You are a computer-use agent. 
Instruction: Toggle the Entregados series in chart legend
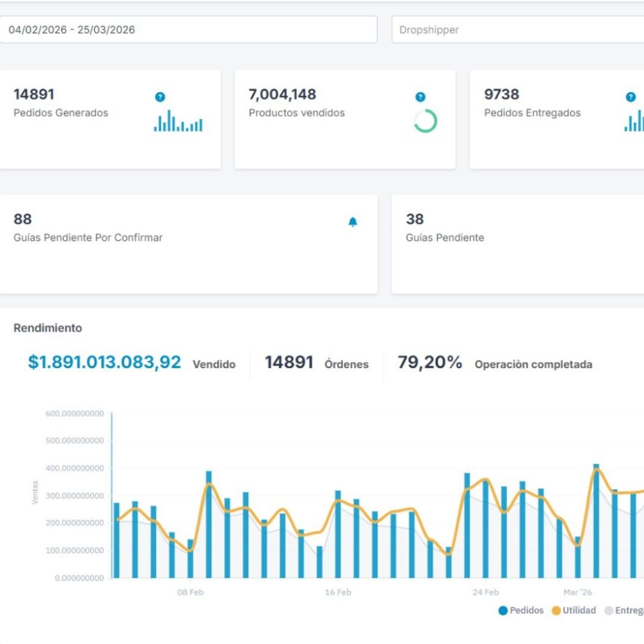(x=624, y=610)
